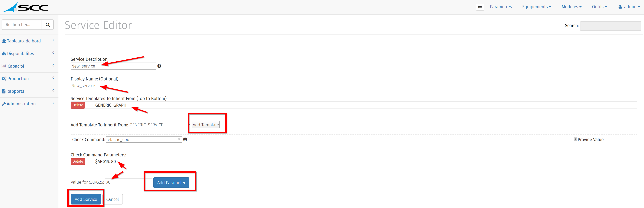Open the Outils menu
This screenshot has width=644, height=208.
[x=599, y=7]
